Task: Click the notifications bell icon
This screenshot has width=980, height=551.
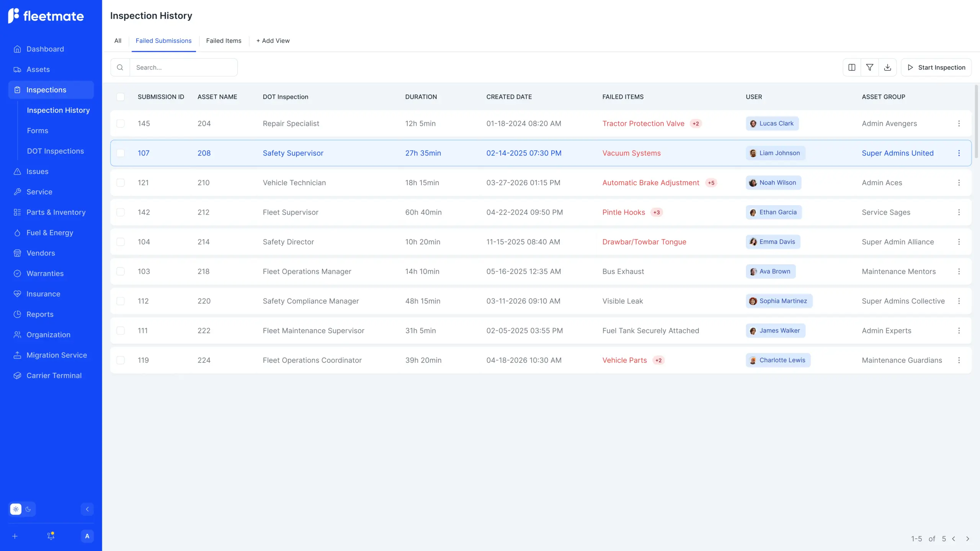Action: pos(51,536)
